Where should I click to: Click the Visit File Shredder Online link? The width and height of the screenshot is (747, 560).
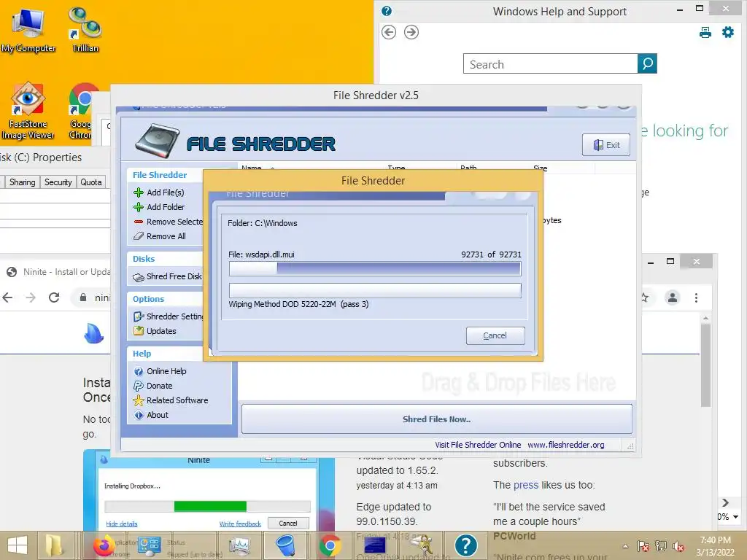478,445
